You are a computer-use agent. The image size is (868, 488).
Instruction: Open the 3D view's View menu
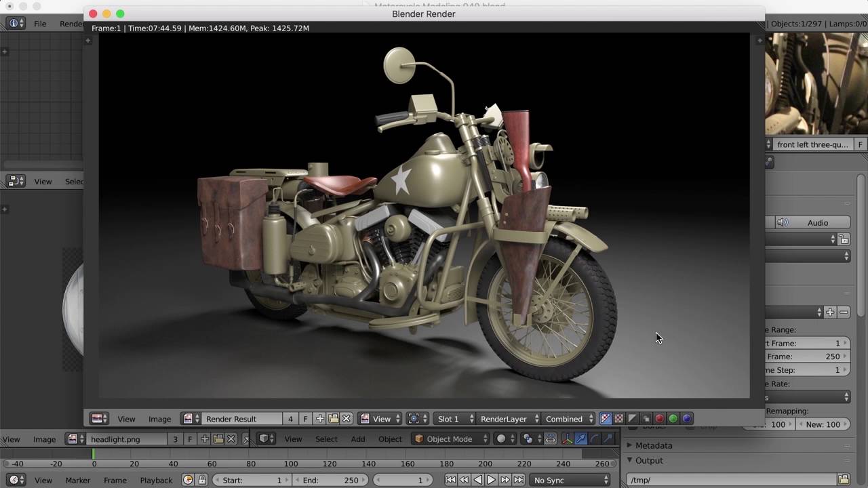coord(293,439)
